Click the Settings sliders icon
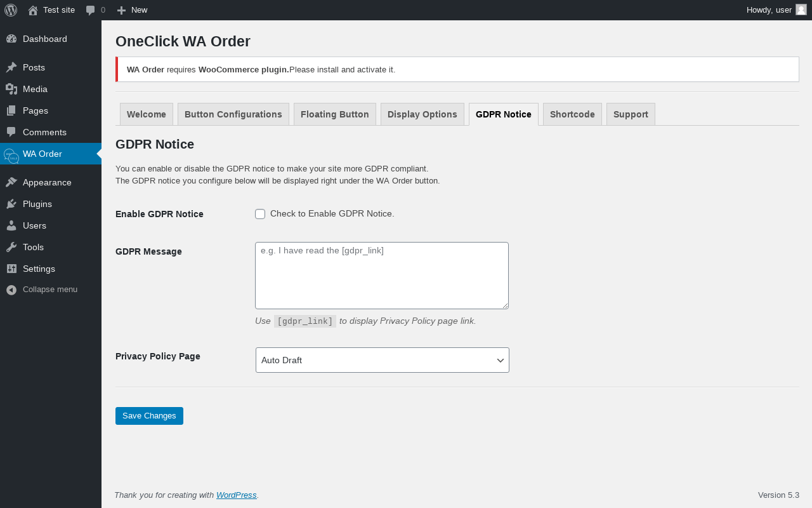 point(11,269)
